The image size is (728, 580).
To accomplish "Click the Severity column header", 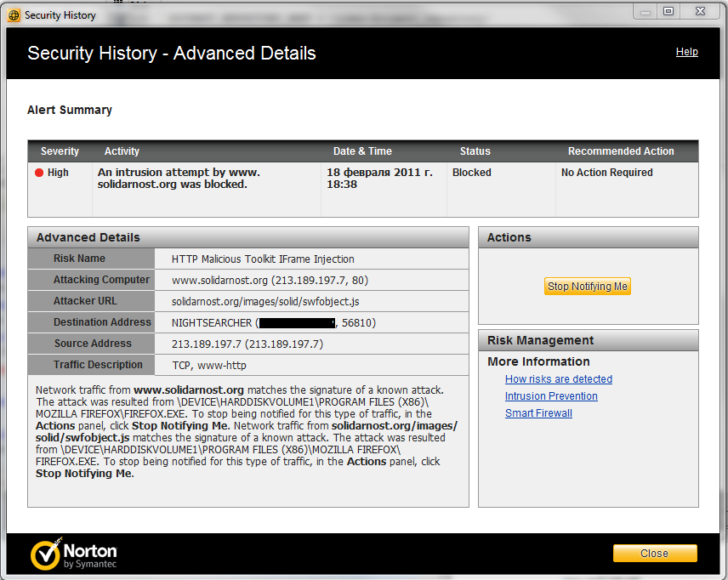I will [60, 151].
